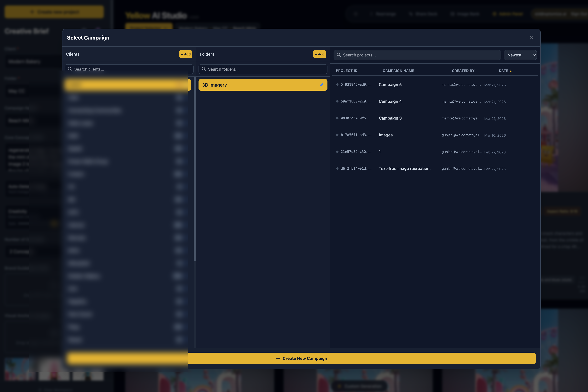Select the 3D Imagery folder
The width and height of the screenshot is (588, 392).
point(263,85)
